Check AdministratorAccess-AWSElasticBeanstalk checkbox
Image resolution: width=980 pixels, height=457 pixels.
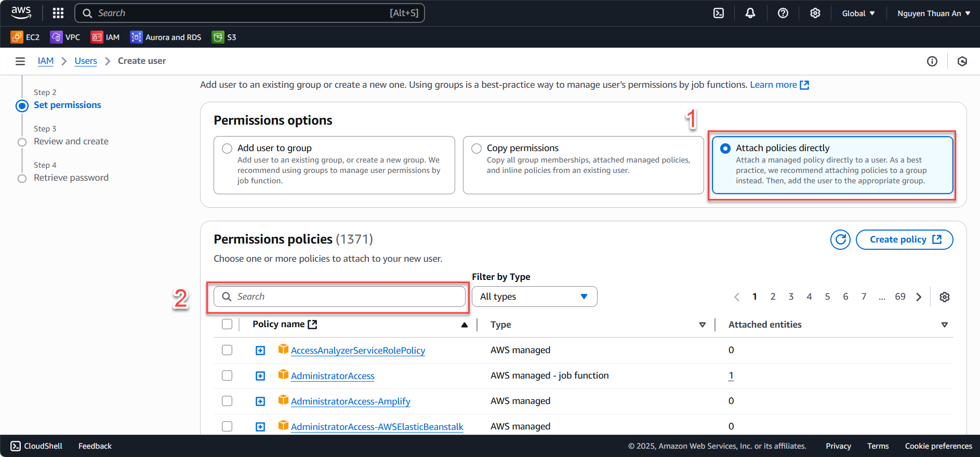[227, 426]
